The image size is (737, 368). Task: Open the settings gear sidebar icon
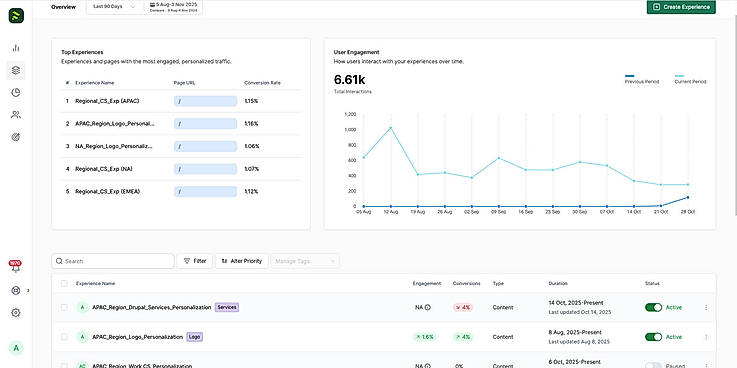[16, 313]
